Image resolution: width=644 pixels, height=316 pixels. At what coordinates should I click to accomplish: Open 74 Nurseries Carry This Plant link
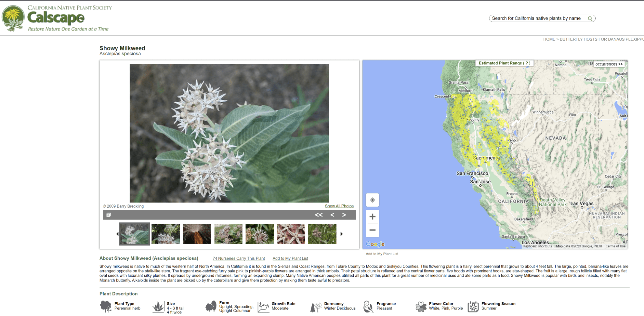coord(238,258)
